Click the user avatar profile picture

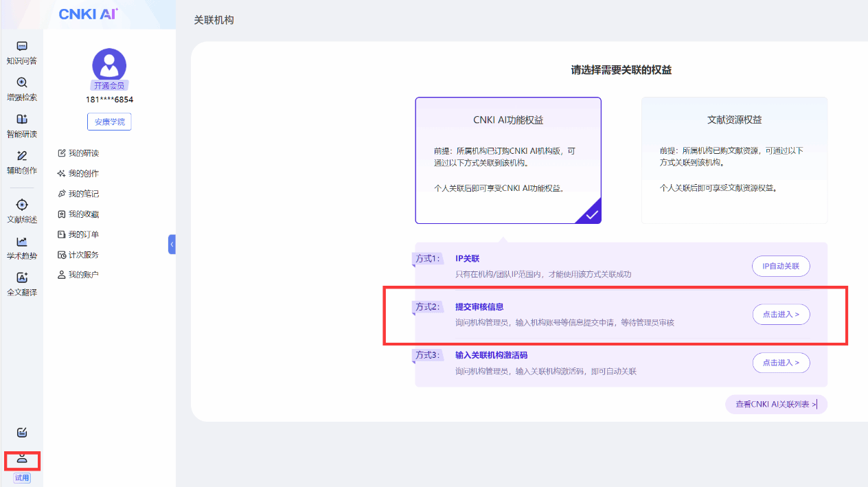coord(109,65)
